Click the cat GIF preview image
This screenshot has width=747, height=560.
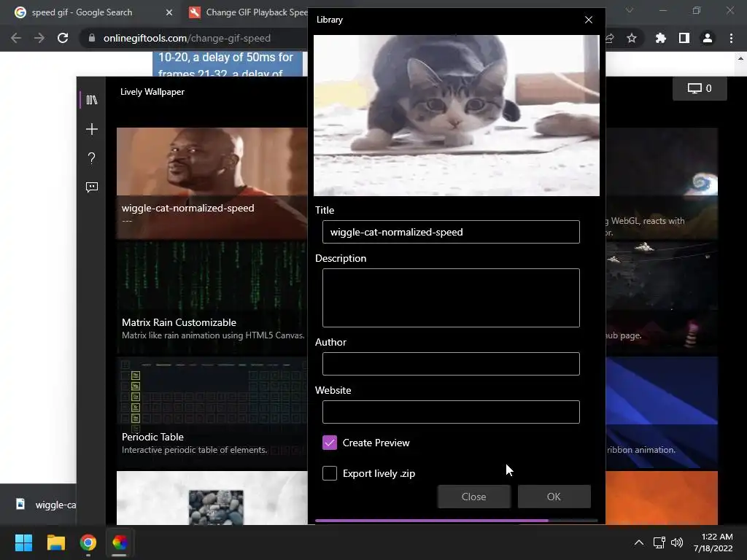[x=457, y=115]
